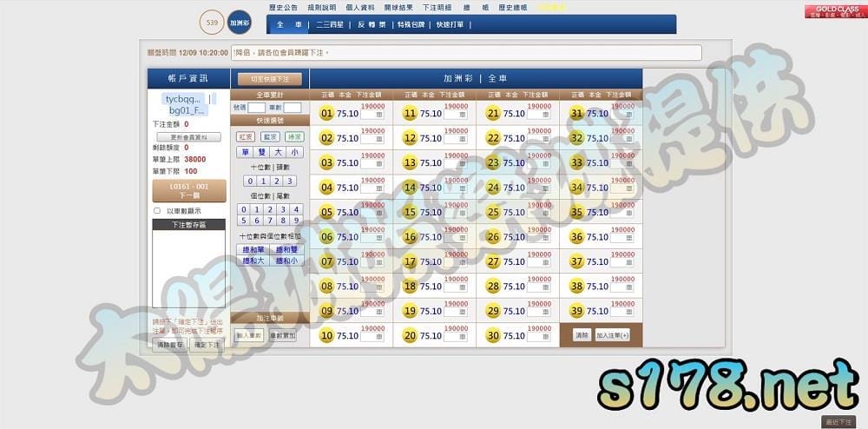Screen dimensions: 868x429
Task: Toggle the 小 small quick pick
Action: tap(295, 152)
